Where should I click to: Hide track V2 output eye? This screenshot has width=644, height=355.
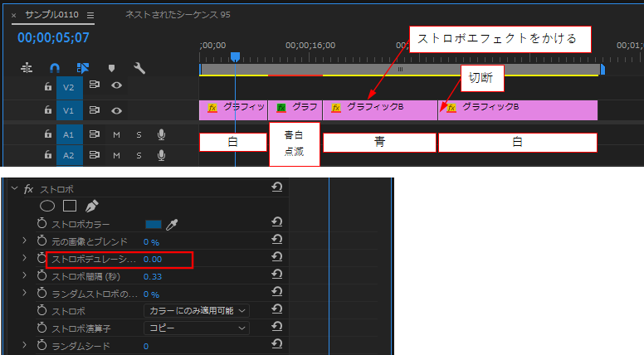click(x=117, y=85)
